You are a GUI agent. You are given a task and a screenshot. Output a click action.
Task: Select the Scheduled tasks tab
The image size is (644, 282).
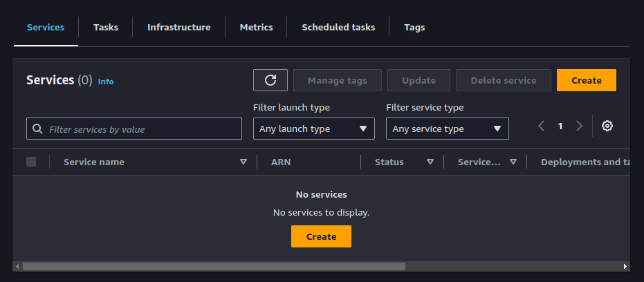[338, 28]
